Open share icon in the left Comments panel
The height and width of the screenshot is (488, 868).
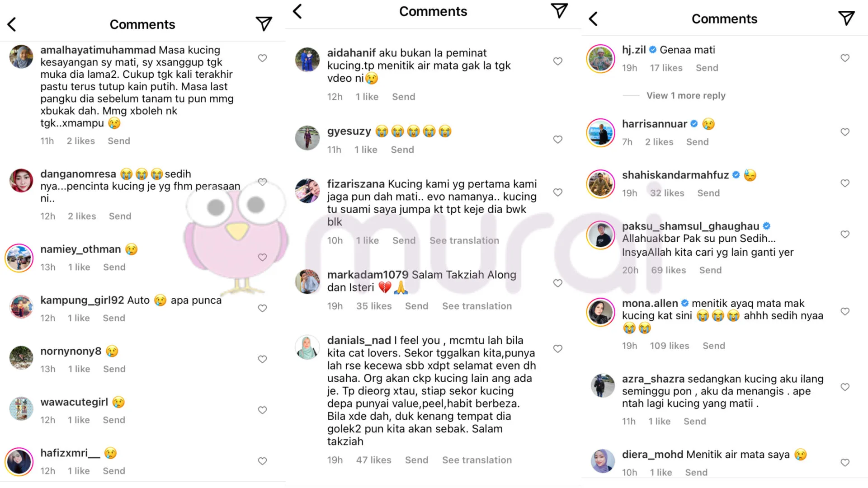coord(264,23)
